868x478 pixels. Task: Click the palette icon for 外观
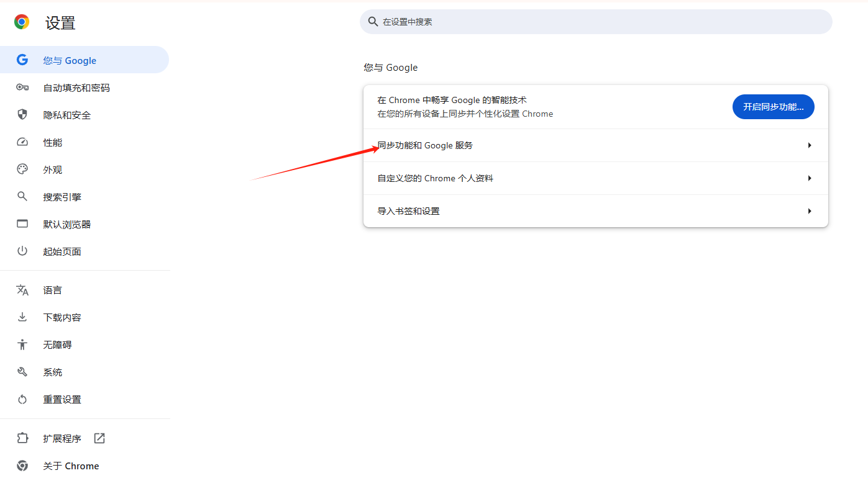pos(22,169)
